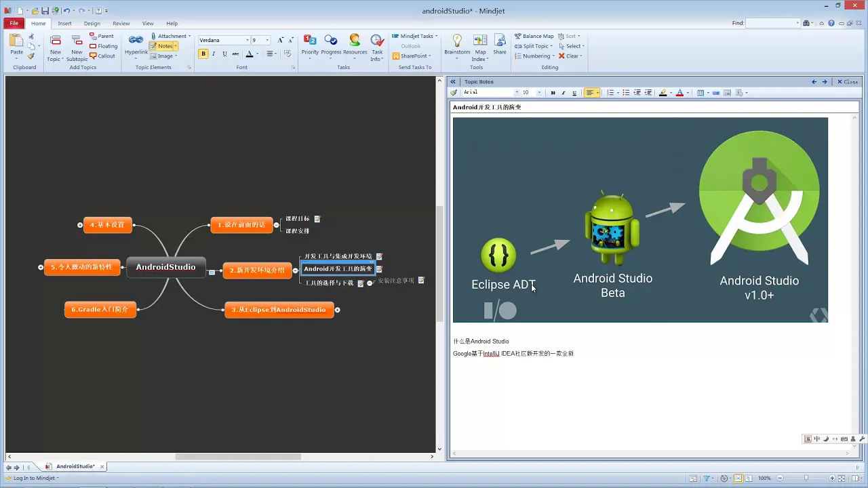Insert a table in Topic Notes

coord(701,92)
